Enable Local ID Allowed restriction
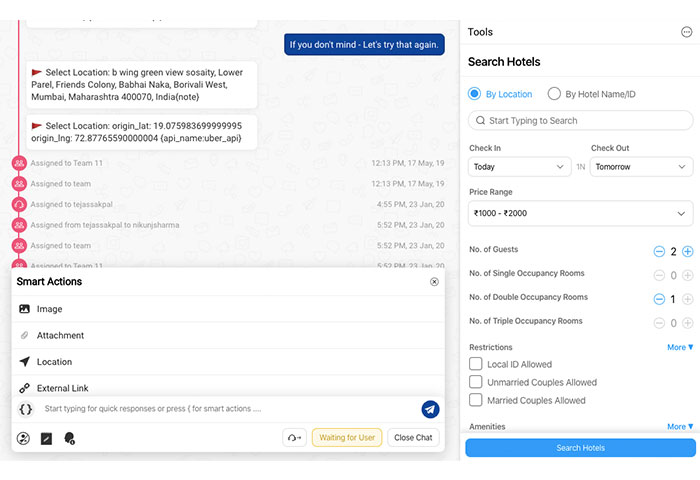 476,365
